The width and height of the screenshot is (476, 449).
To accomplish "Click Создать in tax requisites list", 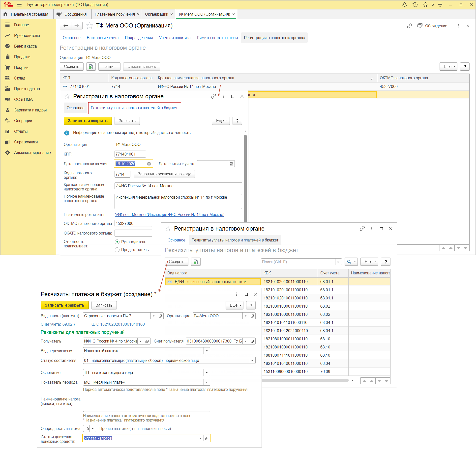I will [177, 262].
